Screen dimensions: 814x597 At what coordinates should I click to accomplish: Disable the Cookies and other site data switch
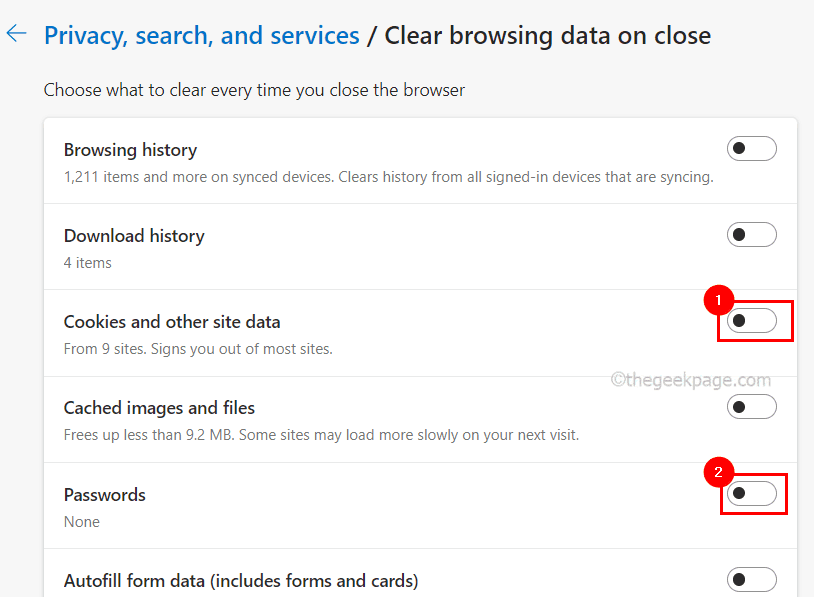click(x=751, y=321)
